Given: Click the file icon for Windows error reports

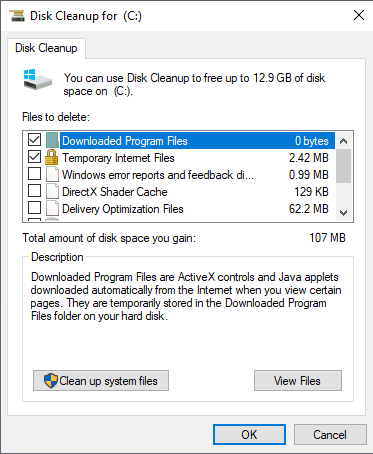Looking at the screenshot, I should coord(52,175).
